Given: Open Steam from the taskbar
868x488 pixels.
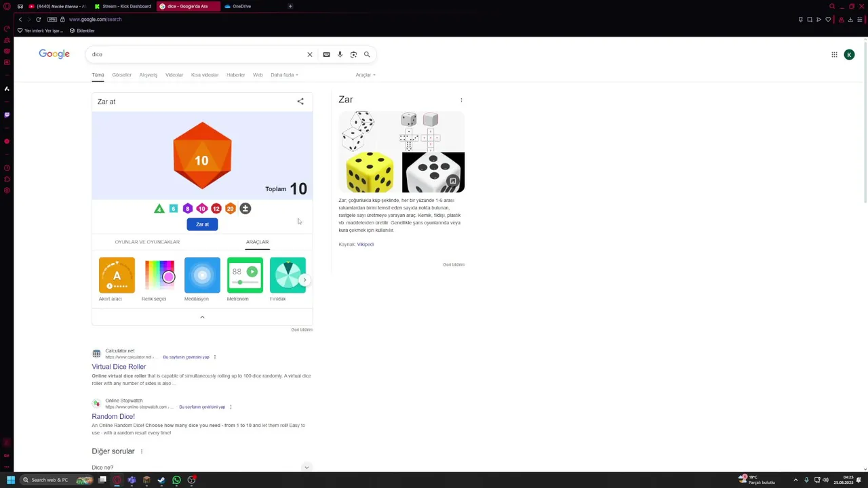Looking at the screenshot, I should [161, 480].
